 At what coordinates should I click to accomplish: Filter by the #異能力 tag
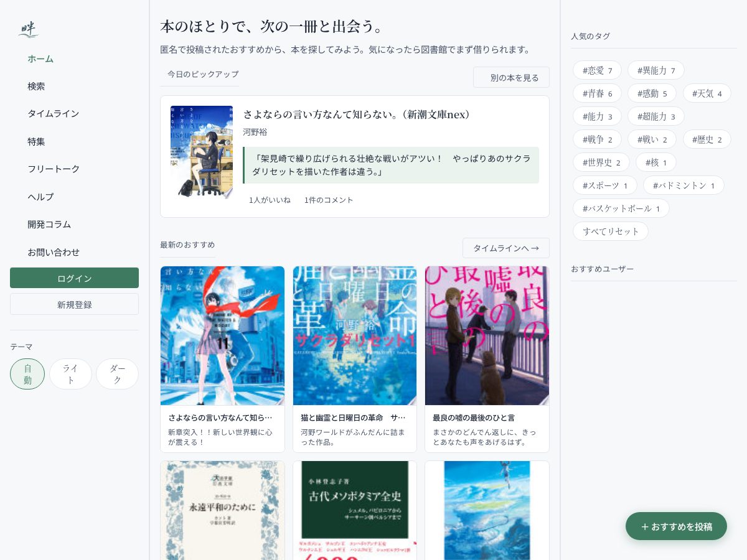pos(655,70)
